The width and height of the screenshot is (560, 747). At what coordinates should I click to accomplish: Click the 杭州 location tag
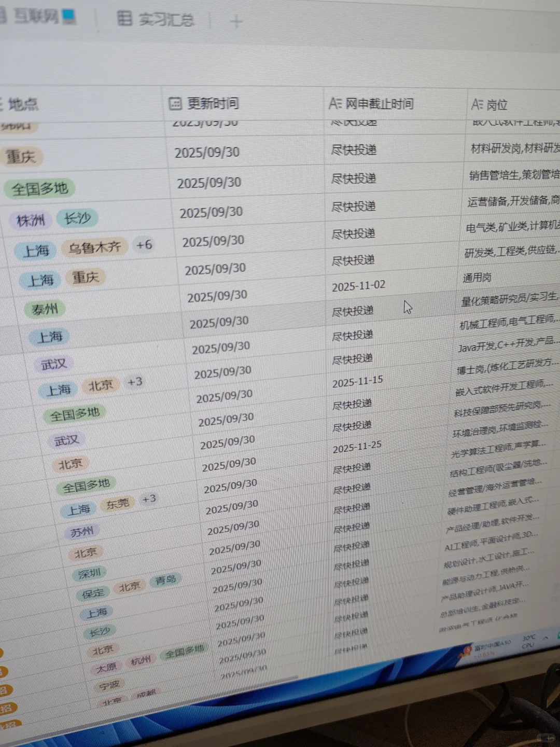[x=141, y=660]
